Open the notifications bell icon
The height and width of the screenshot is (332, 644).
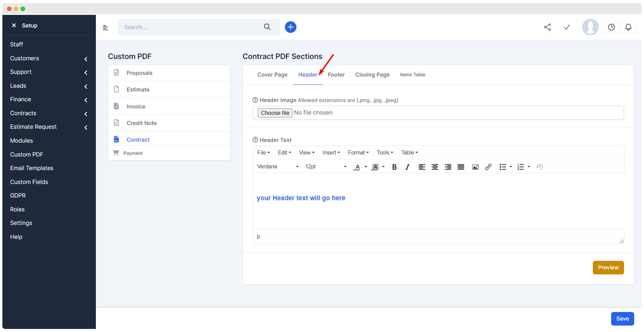point(628,27)
